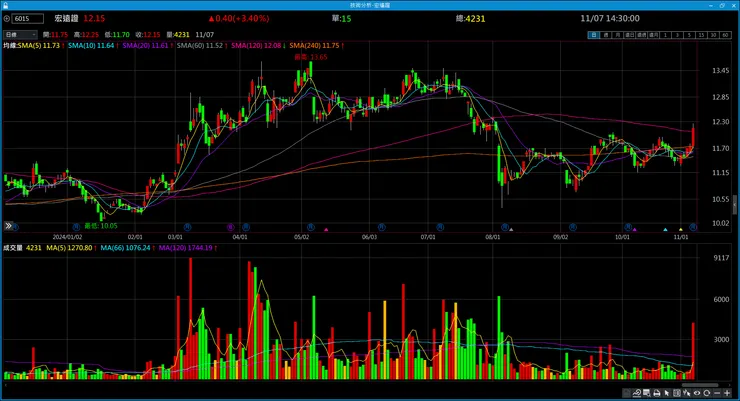Click the blue circle marker near 06/03
Viewport: 740px width, 401px height.
click(x=381, y=227)
